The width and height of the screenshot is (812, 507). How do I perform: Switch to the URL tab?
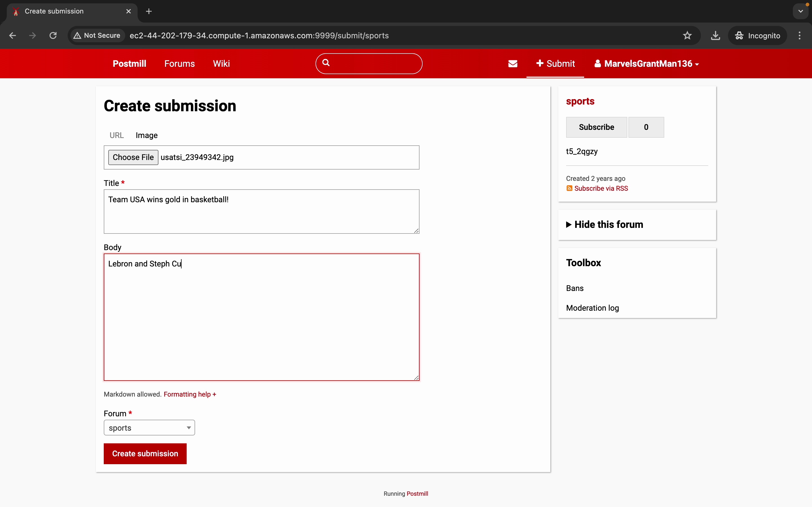[116, 135]
